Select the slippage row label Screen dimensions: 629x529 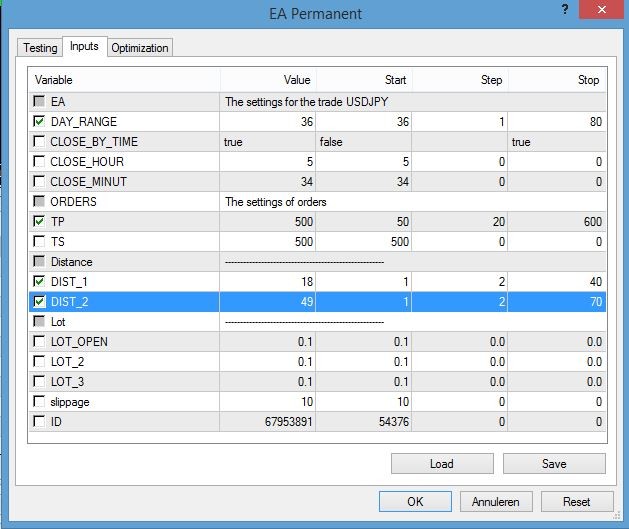click(70, 402)
